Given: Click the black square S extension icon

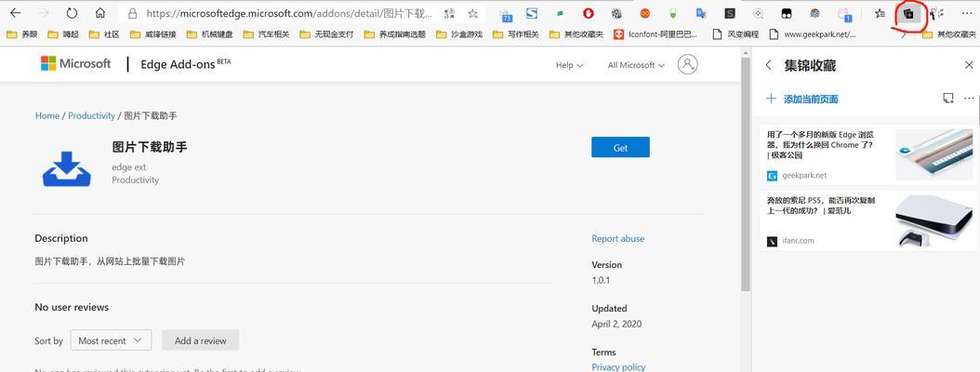Looking at the screenshot, I should click(x=730, y=13).
